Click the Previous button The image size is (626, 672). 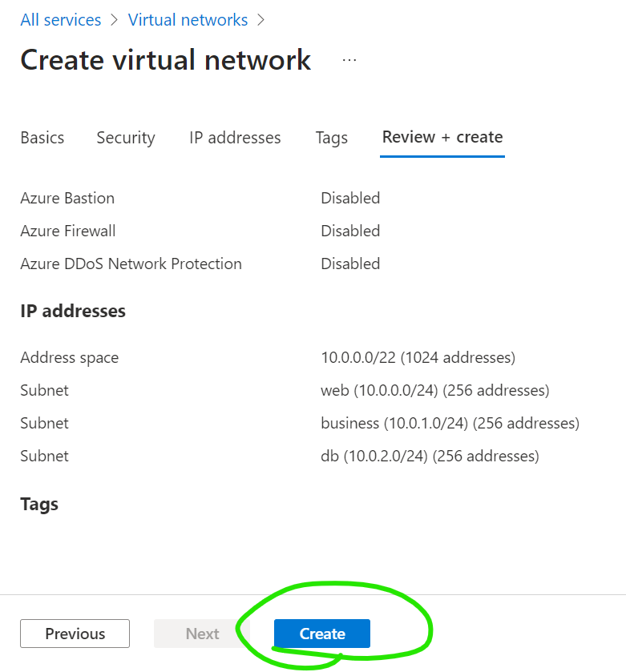click(x=75, y=634)
